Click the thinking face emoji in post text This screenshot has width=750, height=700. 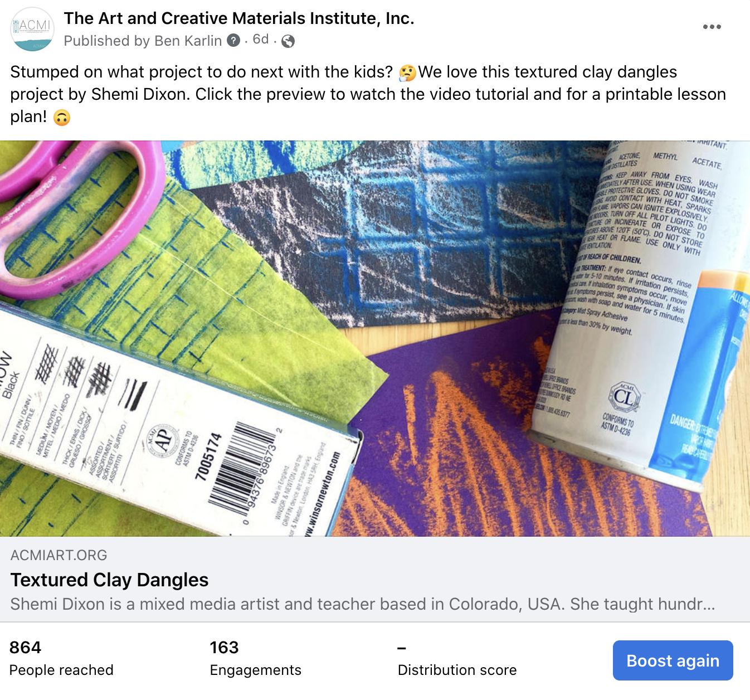408,72
